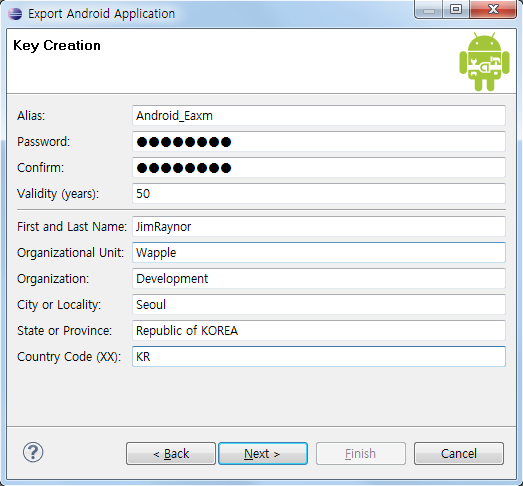Select the Password input field
Screen dimensions: 523x486
[x=319, y=142]
